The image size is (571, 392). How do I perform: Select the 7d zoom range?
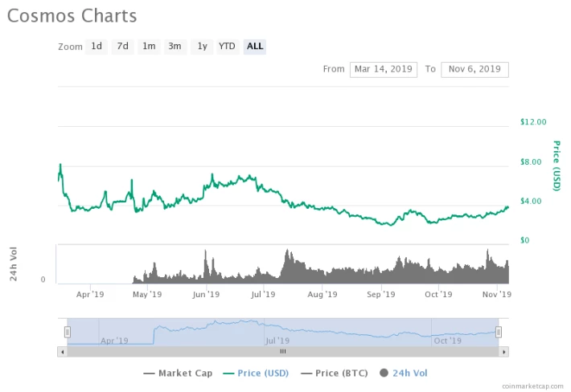click(122, 47)
